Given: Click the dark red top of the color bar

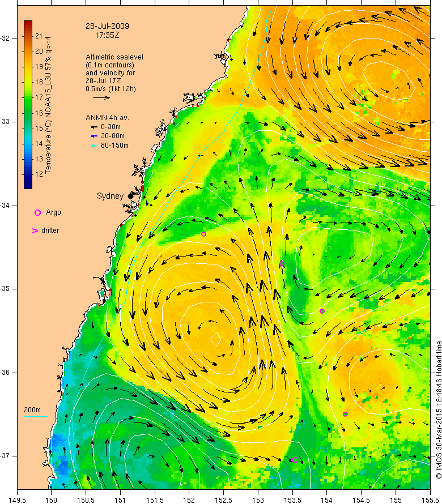Looking at the screenshot, I should tap(28, 23).
